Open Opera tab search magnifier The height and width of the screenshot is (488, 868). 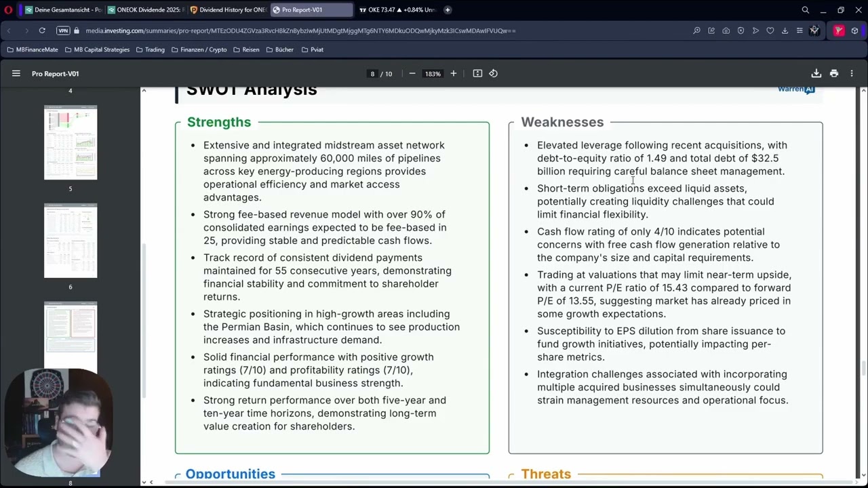tap(806, 10)
